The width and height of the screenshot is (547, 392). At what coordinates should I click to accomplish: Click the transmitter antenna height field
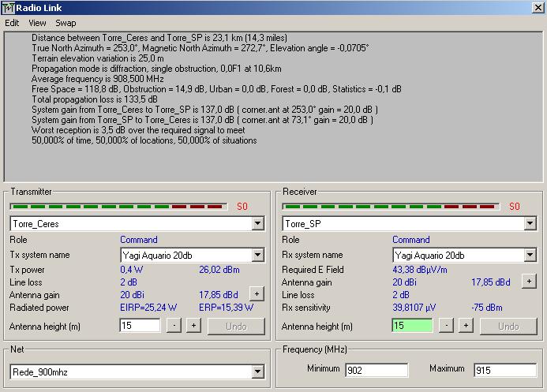140,326
